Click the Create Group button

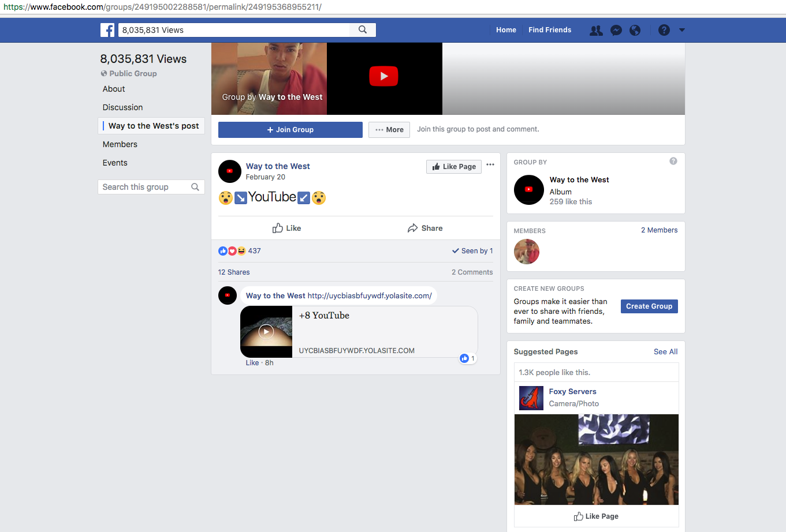pos(649,306)
